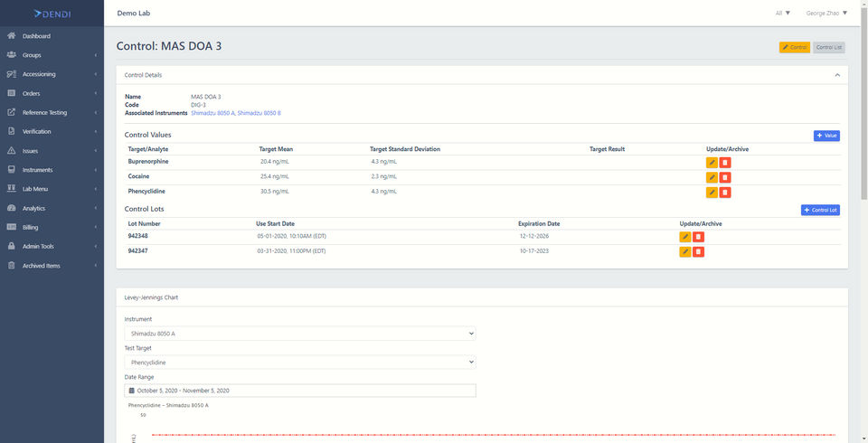868x443 pixels.
Task: Click the Reference Testing external-link icon
Action: pyautogui.click(x=11, y=112)
